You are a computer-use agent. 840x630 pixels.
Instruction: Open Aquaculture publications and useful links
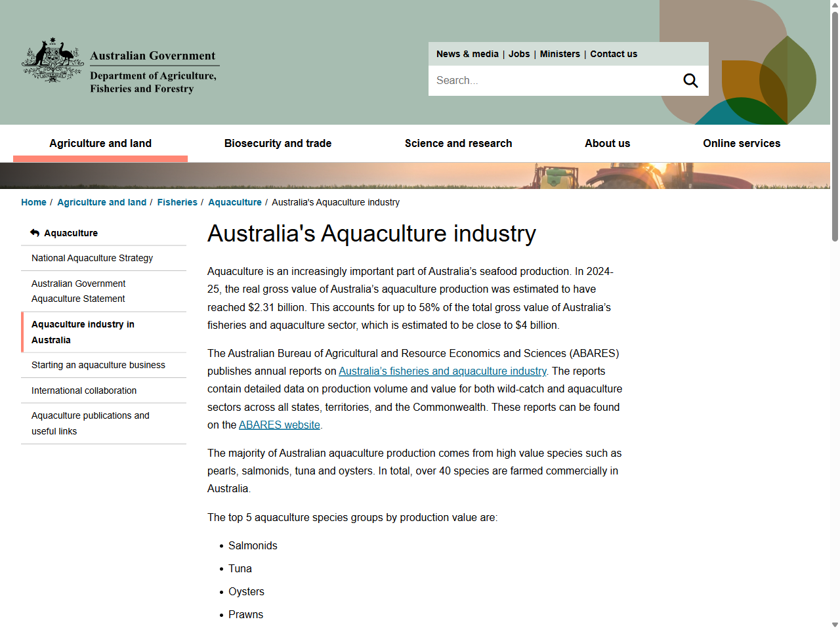90,423
